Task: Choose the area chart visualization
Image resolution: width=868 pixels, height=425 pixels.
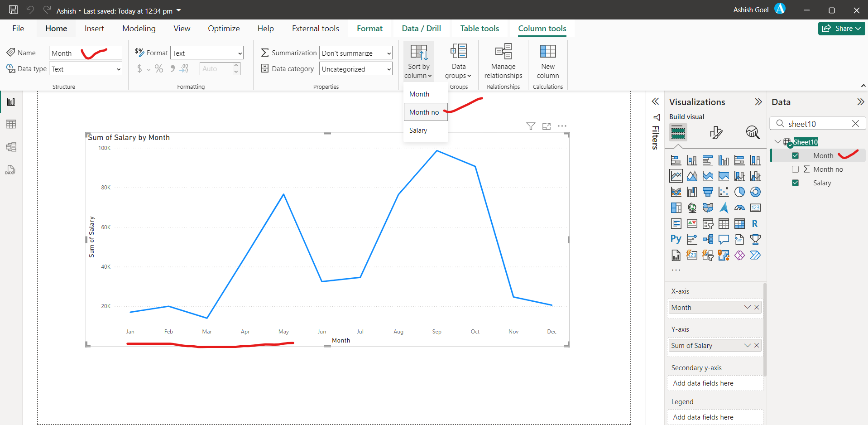Action: tap(692, 176)
